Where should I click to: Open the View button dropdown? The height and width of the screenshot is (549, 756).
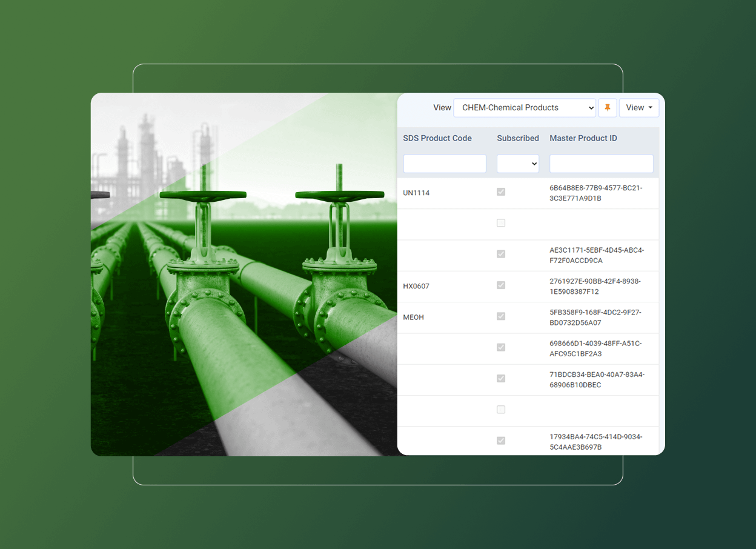[638, 107]
